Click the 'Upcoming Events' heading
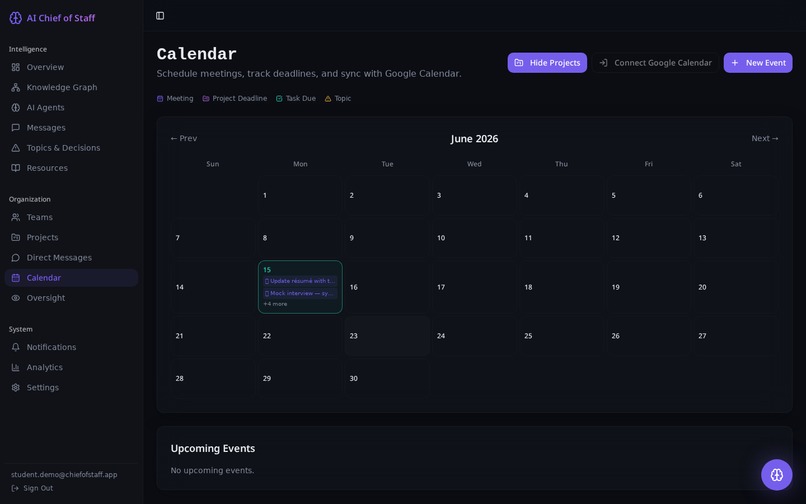806x504 pixels. pos(213,448)
